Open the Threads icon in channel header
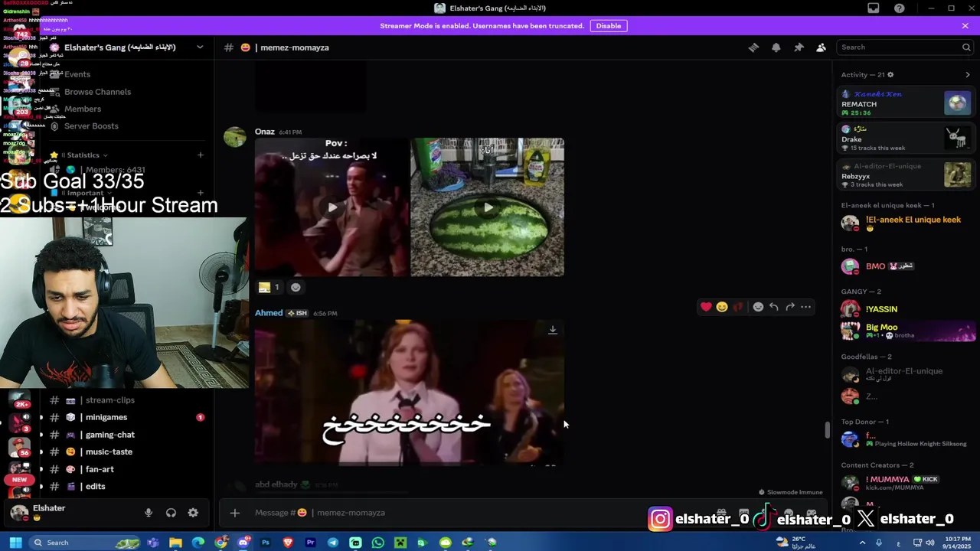Image resolution: width=980 pixels, height=551 pixels. click(753, 47)
